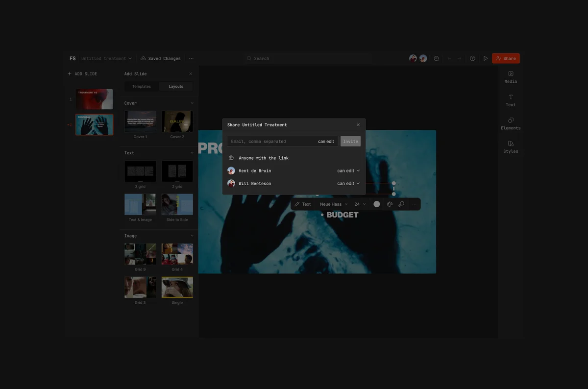Click the FS logo

[x=73, y=58]
